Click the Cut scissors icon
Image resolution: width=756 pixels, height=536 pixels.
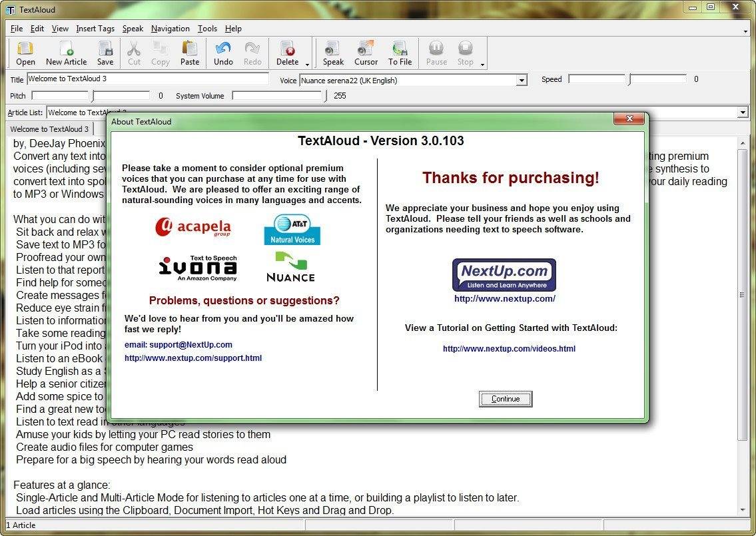(134, 53)
